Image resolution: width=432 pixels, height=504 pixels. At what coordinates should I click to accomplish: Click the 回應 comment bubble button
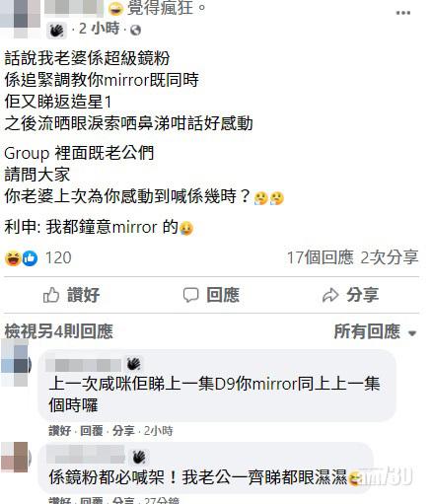pyautogui.click(x=211, y=295)
